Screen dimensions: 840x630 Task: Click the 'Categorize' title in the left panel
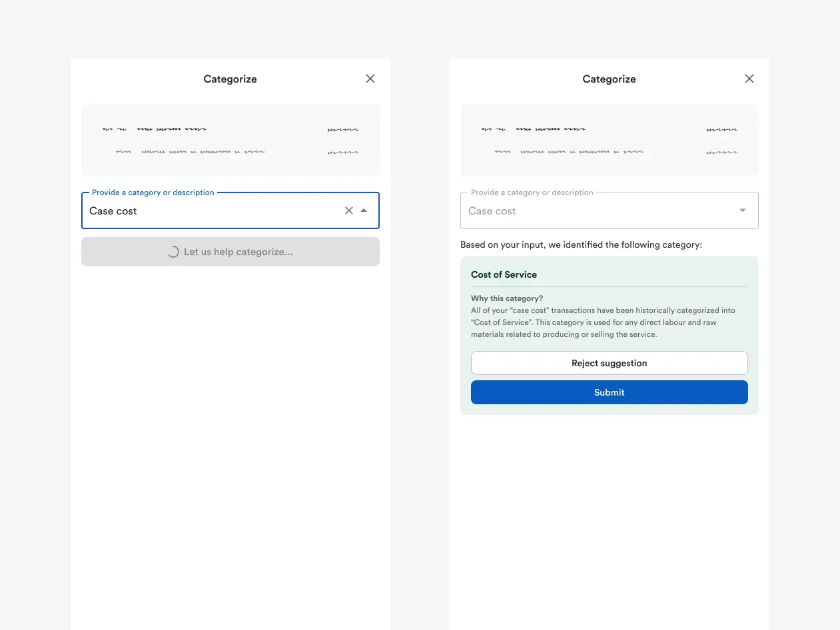230,79
